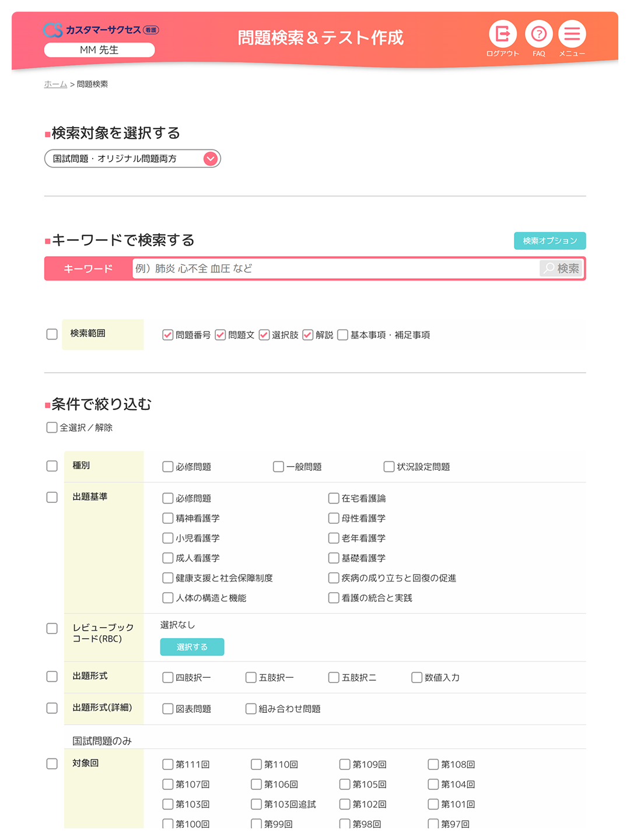
Task: Select the 在宅看護論 checkbox
Action: point(333,498)
